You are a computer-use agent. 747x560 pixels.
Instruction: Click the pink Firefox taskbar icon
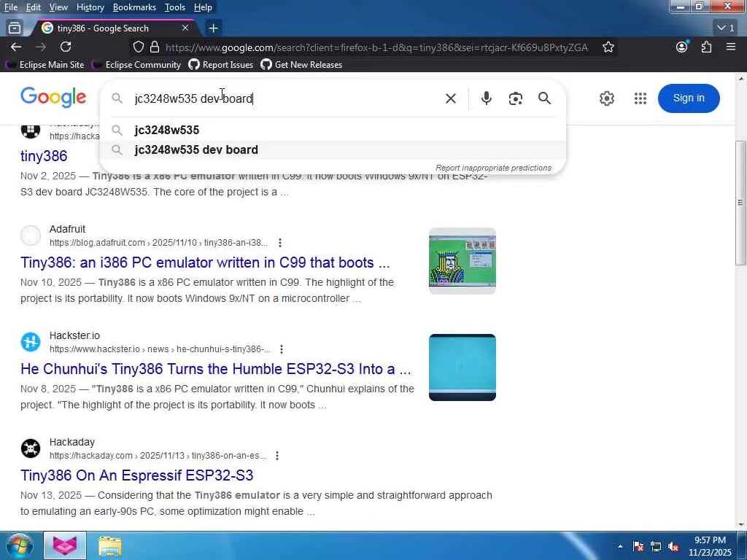[x=65, y=545]
